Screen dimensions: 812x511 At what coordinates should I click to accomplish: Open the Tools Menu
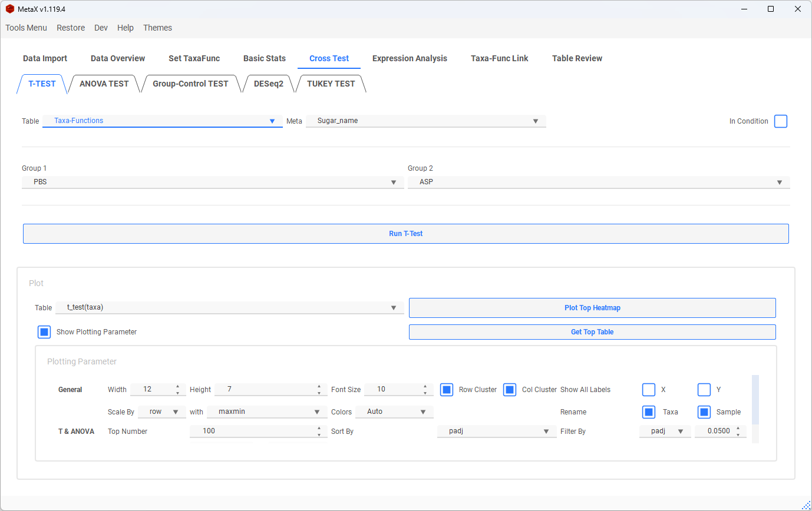pos(26,28)
